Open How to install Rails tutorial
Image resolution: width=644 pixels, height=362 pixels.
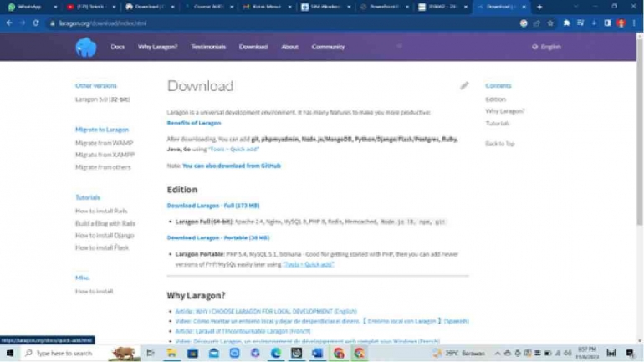coord(101,211)
